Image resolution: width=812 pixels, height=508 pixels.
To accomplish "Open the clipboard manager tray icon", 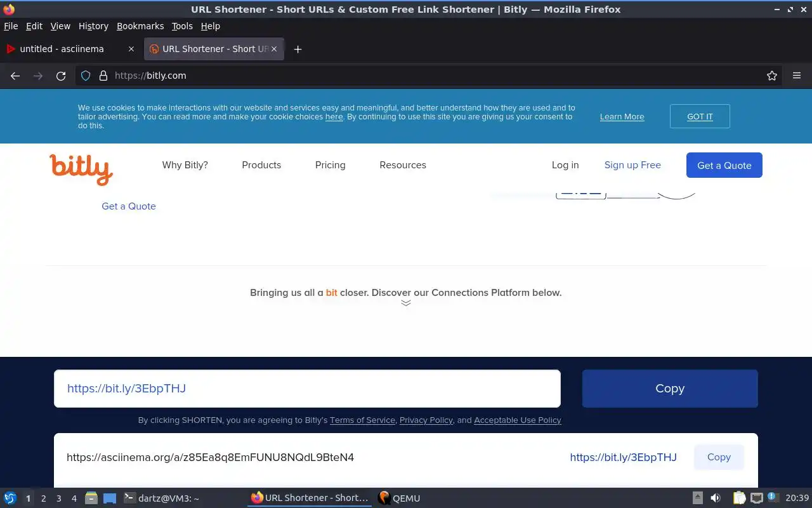I will pos(739,498).
